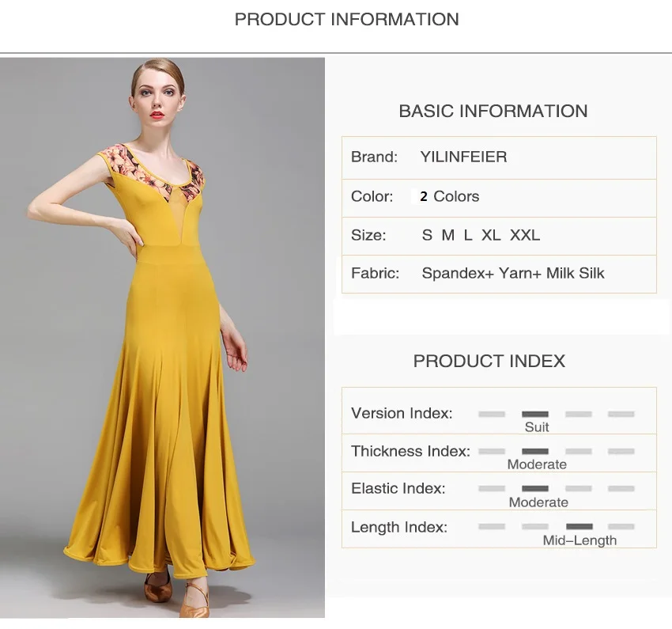
Task: Select the Mid-Length length index bar
Action: (579, 526)
